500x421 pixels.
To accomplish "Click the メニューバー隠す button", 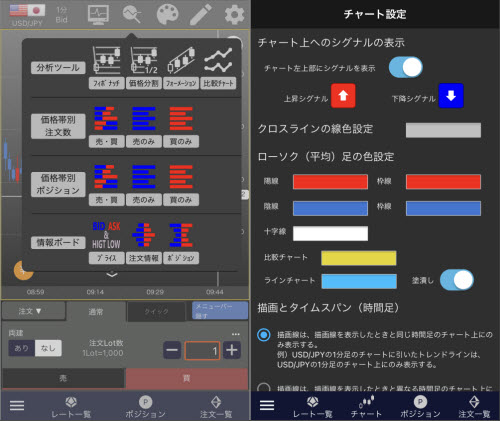I will coord(220,311).
